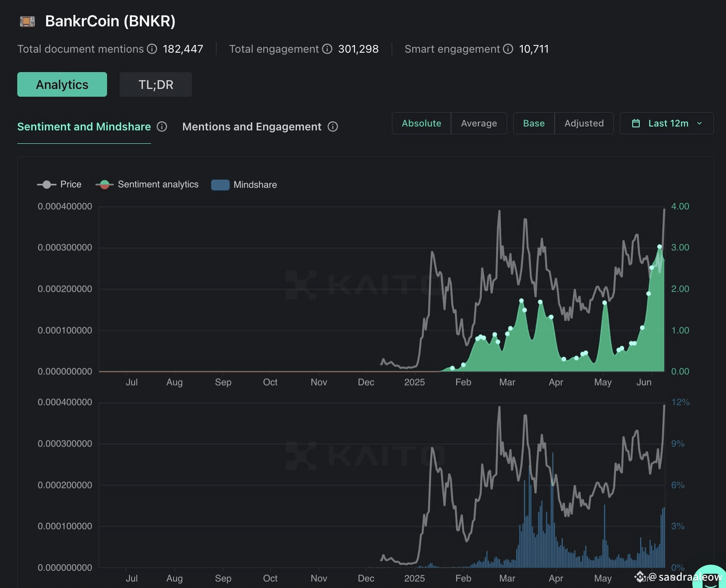726x588 pixels.
Task: Toggle Sentiment analytics series in the legend
Action: coord(147,184)
